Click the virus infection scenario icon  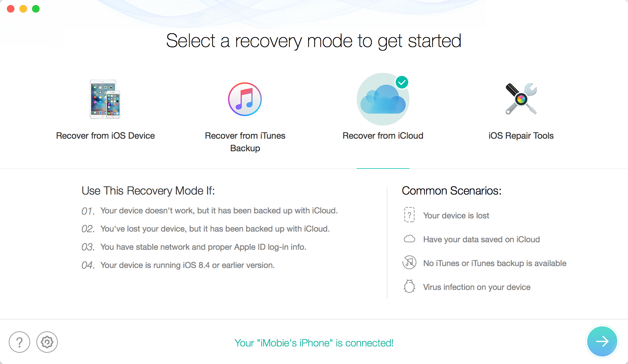click(x=409, y=287)
